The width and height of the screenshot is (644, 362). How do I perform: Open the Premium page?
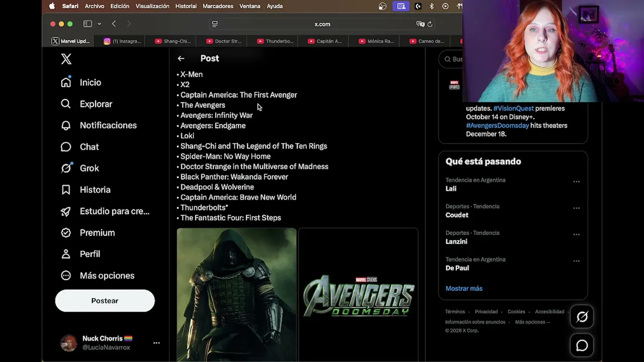[88, 233]
